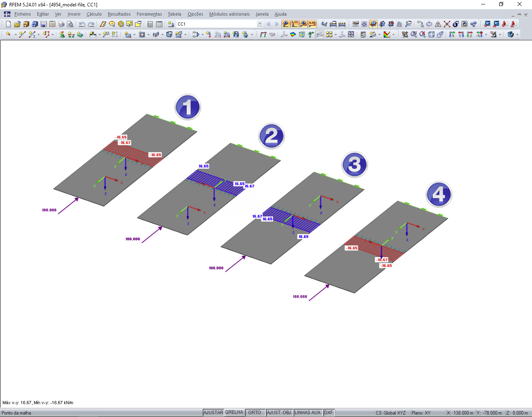The image size is (532, 417).
Task: Select the dimension line tool
Action: 93,34
